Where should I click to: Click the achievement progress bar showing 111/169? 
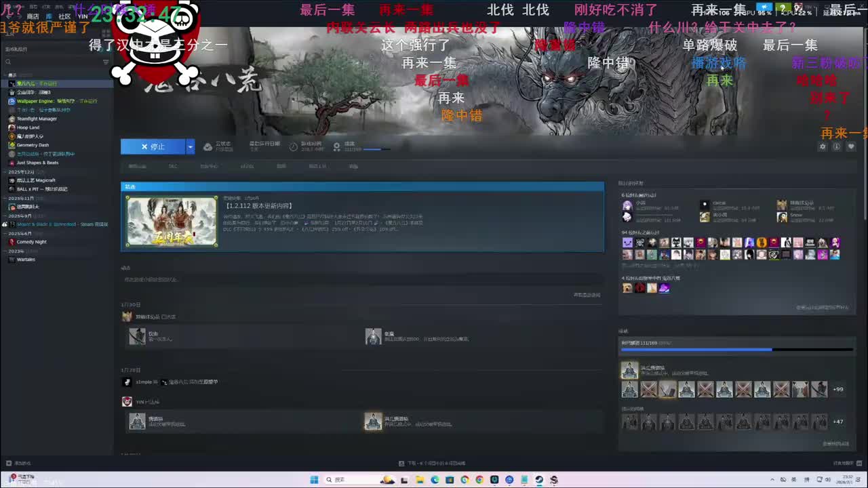(736, 350)
